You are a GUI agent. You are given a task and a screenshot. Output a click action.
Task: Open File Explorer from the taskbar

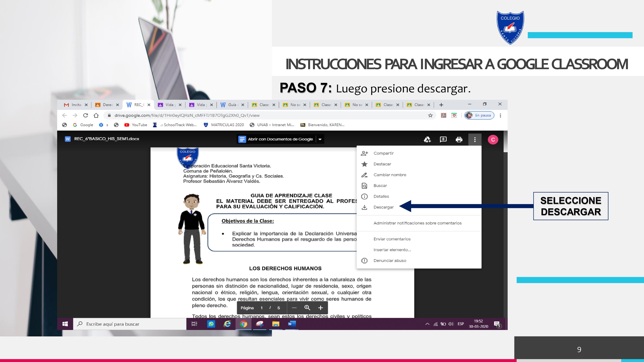click(275, 324)
